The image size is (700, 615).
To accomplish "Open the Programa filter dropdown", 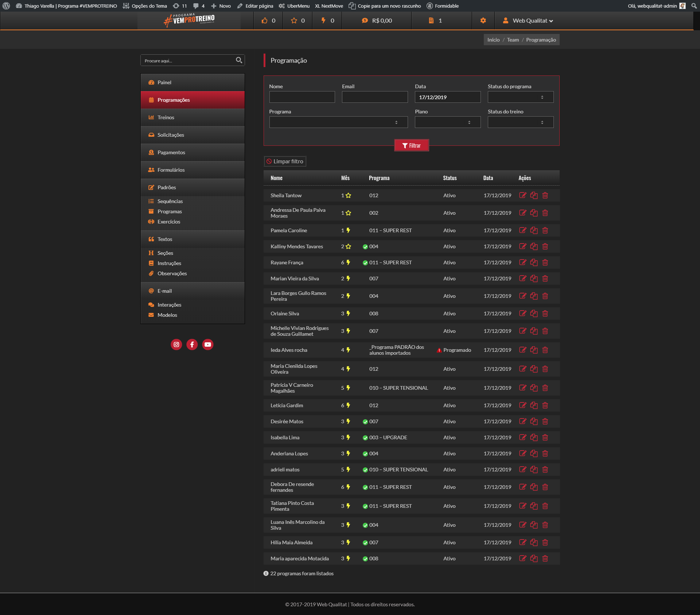I will (338, 122).
